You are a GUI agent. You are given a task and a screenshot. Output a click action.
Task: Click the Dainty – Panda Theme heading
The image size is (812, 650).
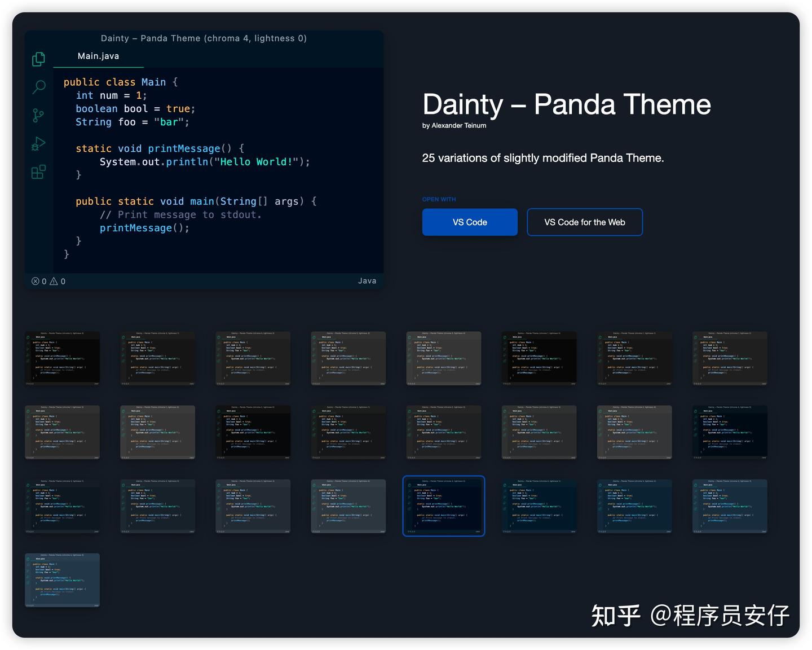point(566,104)
